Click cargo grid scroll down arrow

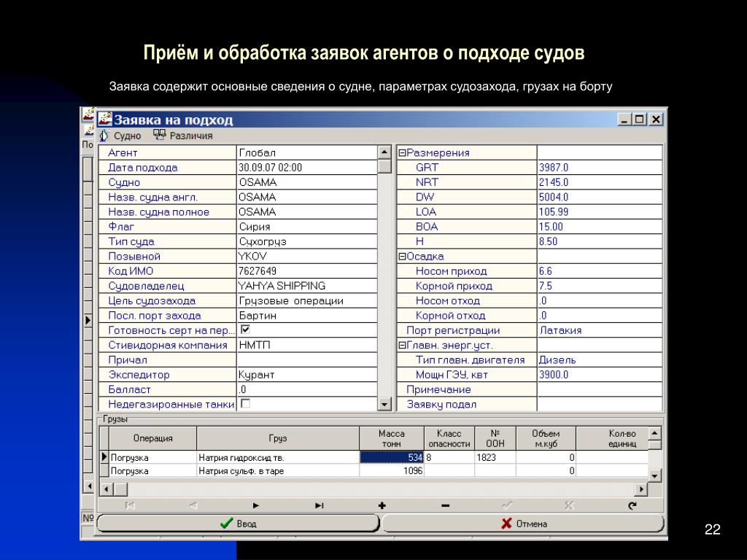(x=654, y=475)
